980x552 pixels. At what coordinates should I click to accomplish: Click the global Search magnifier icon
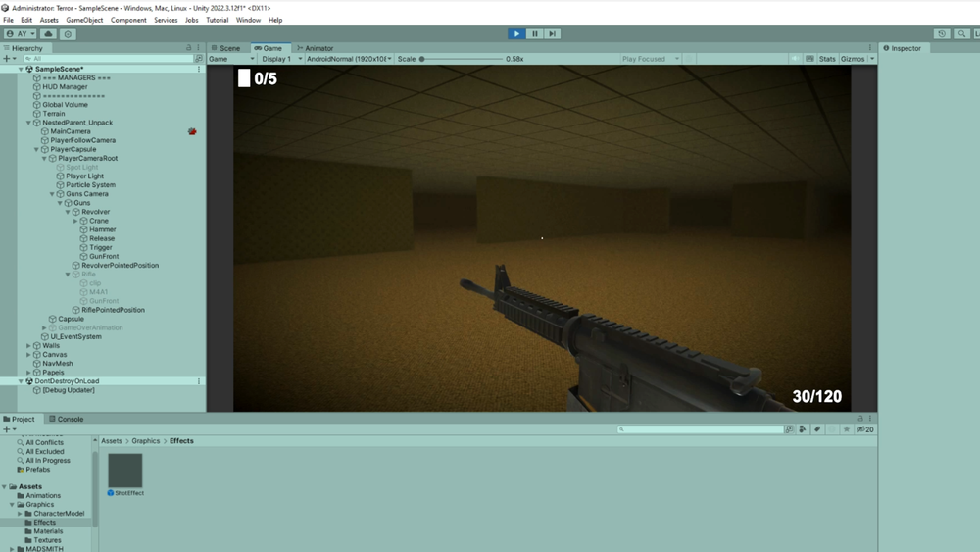(x=961, y=33)
